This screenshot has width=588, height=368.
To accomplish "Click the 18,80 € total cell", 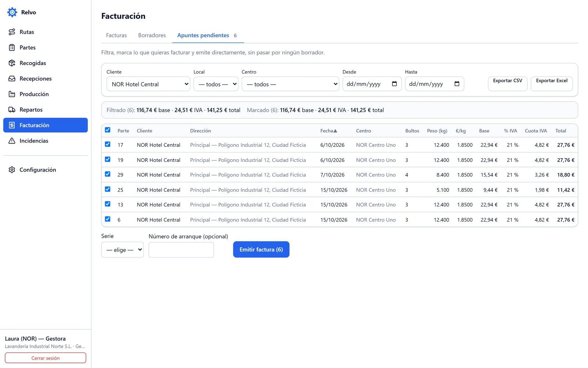I will point(566,175).
